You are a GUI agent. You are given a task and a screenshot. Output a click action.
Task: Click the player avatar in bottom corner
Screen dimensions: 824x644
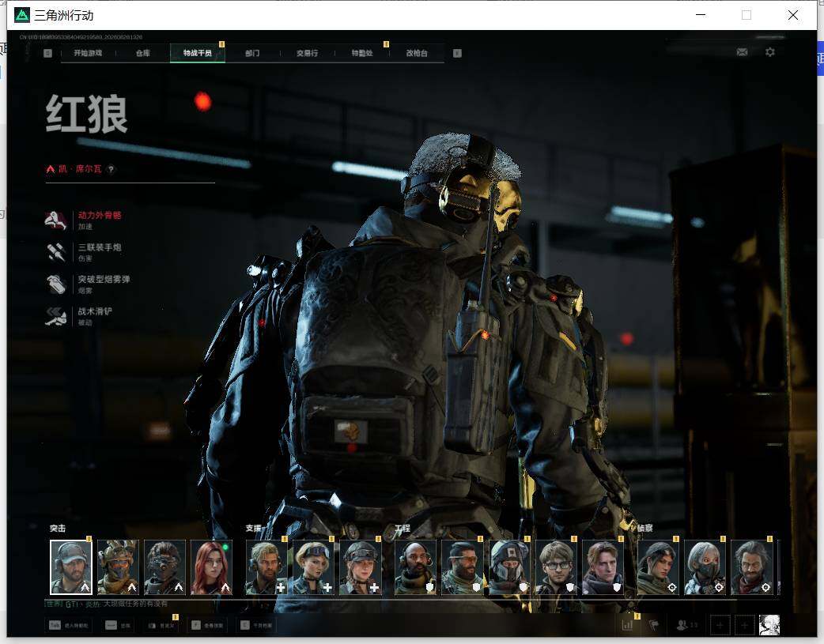click(769, 625)
